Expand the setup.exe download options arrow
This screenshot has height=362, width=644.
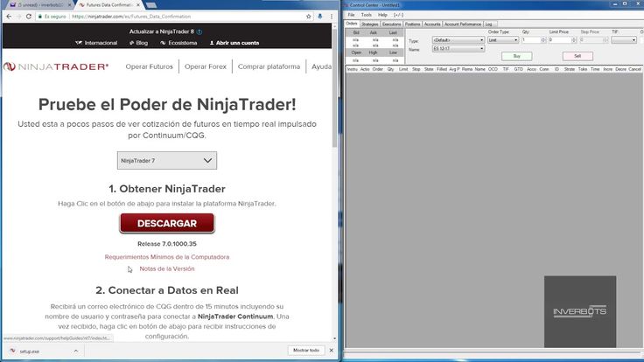tap(75, 352)
